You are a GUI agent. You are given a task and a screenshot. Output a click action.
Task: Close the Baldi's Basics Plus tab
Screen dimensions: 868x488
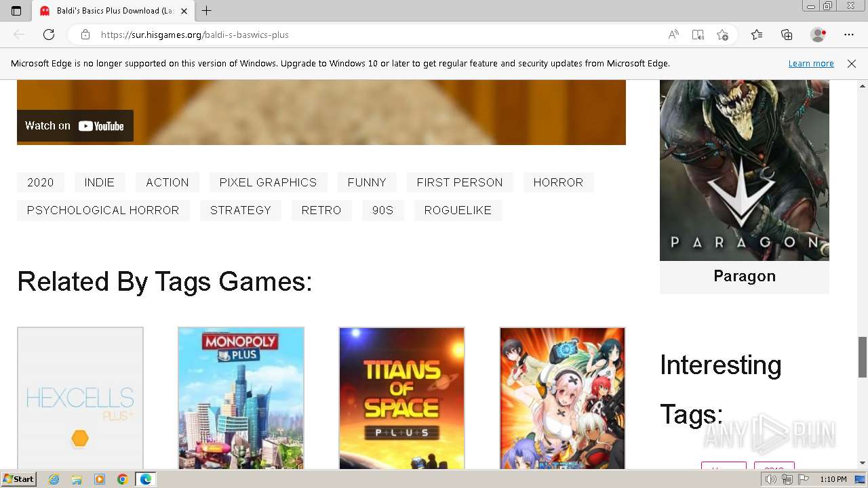[184, 11]
